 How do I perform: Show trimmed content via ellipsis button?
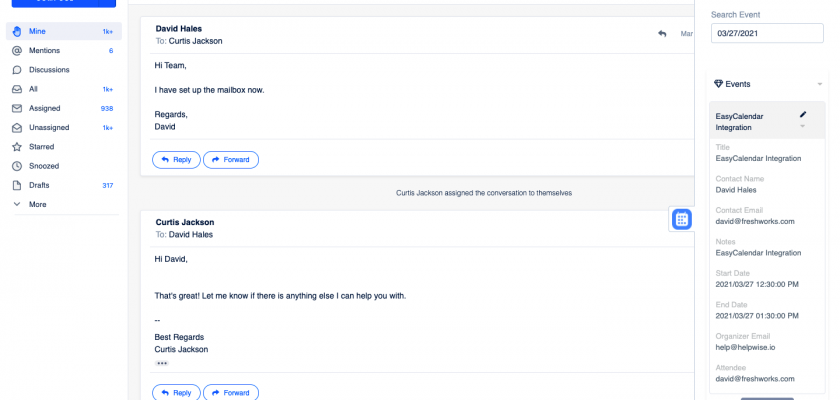coord(162,363)
